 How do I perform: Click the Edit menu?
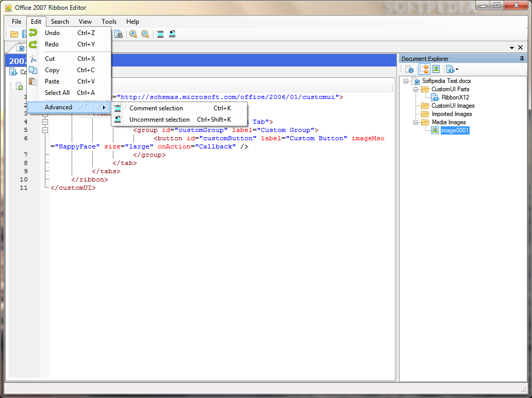36,21
